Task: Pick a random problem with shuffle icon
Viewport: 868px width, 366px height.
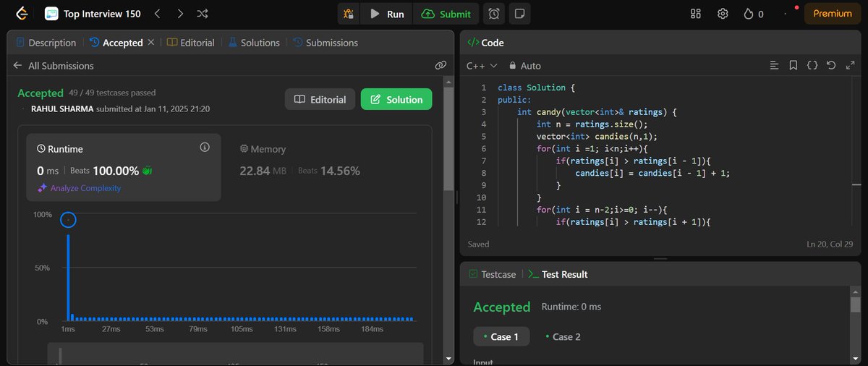Action: tap(203, 14)
